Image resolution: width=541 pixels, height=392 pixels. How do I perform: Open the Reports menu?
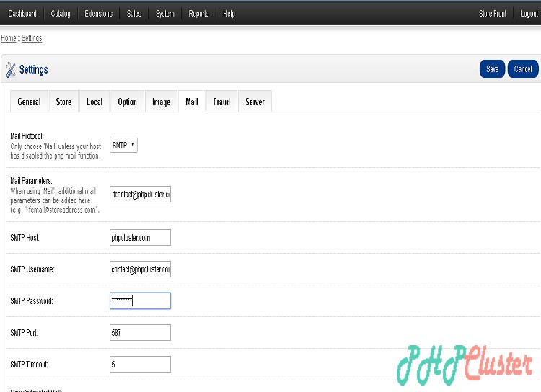198,14
